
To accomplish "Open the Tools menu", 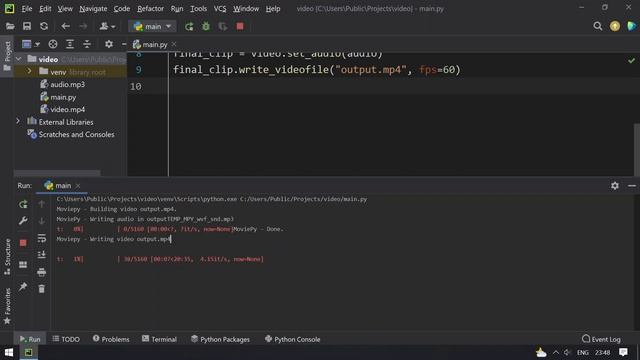I will click(198, 9).
